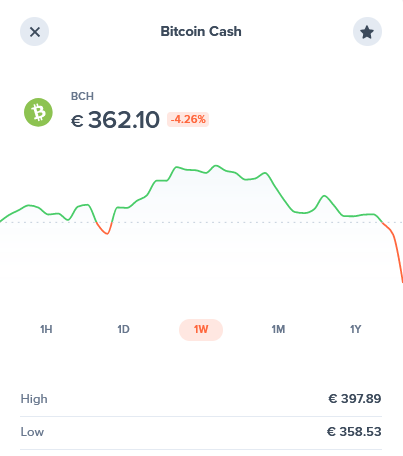Click the -4.26% change badge
This screenshot has width=403, height=456.
pyautogui.click(x=188, y=119)
